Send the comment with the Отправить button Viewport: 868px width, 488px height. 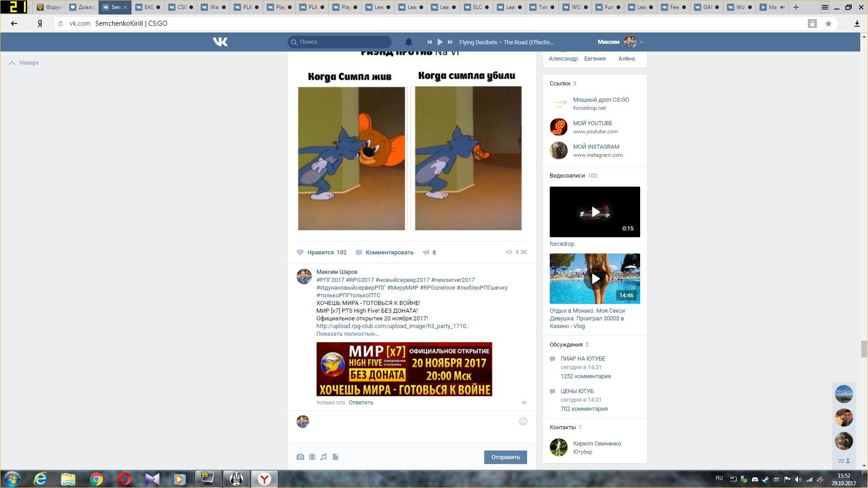(505, 457)
